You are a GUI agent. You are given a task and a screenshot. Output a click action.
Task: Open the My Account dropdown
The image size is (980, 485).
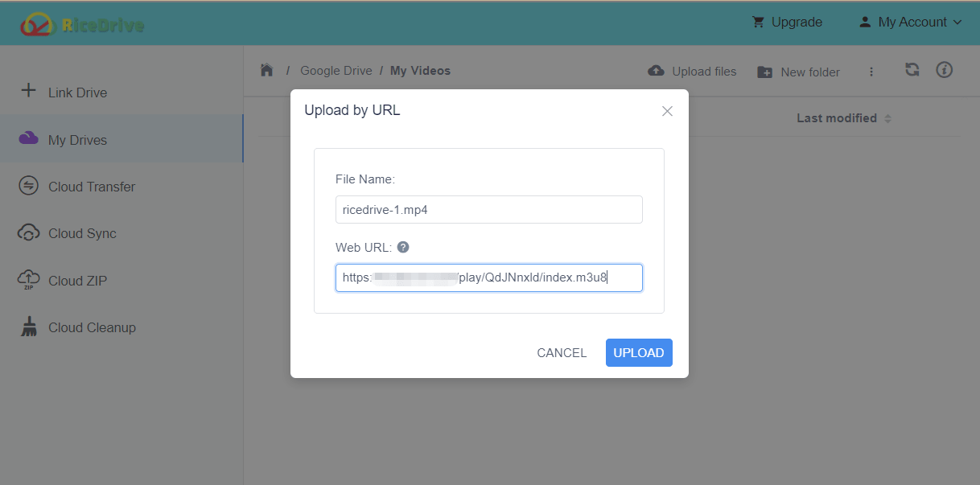point(909,22)
